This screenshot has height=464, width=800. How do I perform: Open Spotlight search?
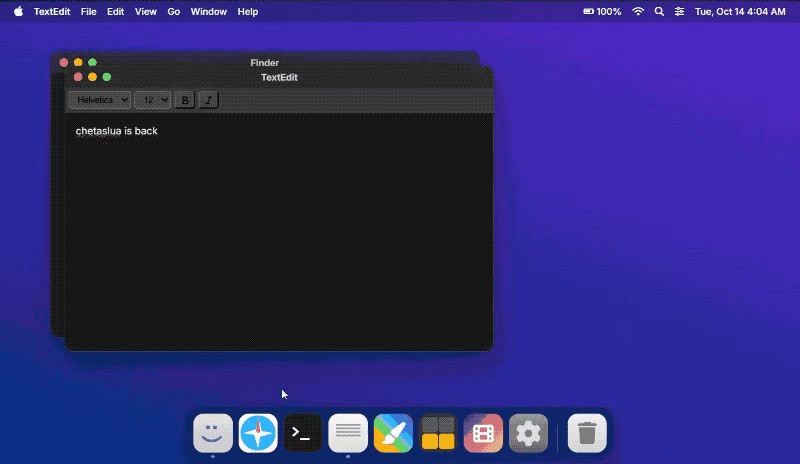pos(659,11)
